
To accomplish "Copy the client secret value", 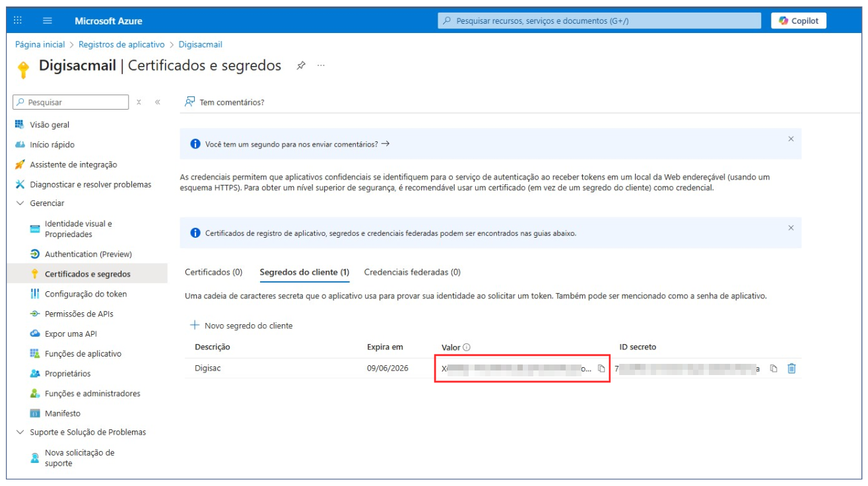I will click(601, 368).
